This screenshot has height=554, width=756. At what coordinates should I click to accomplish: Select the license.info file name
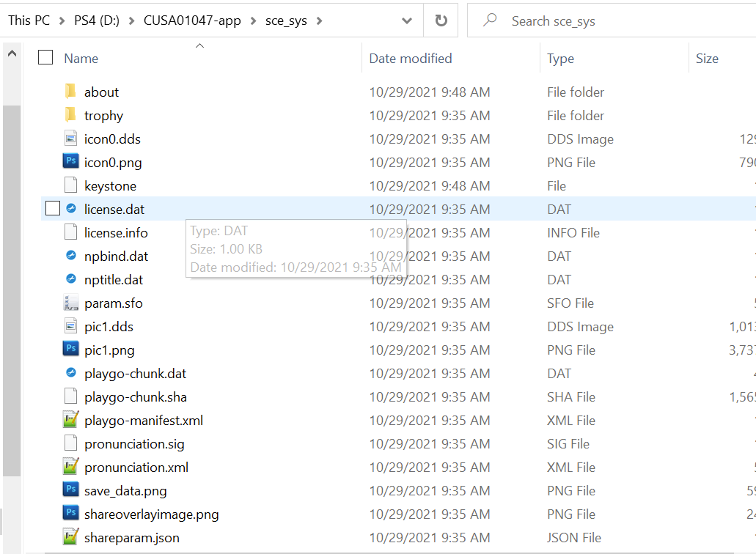pyautogui.click(x=116, y=233)
